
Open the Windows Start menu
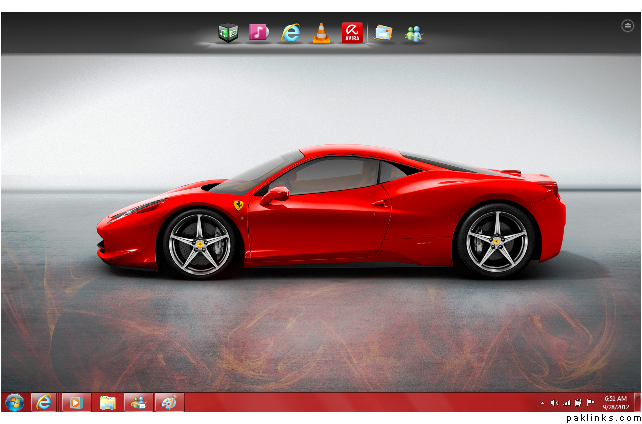[x=14, y=402]
